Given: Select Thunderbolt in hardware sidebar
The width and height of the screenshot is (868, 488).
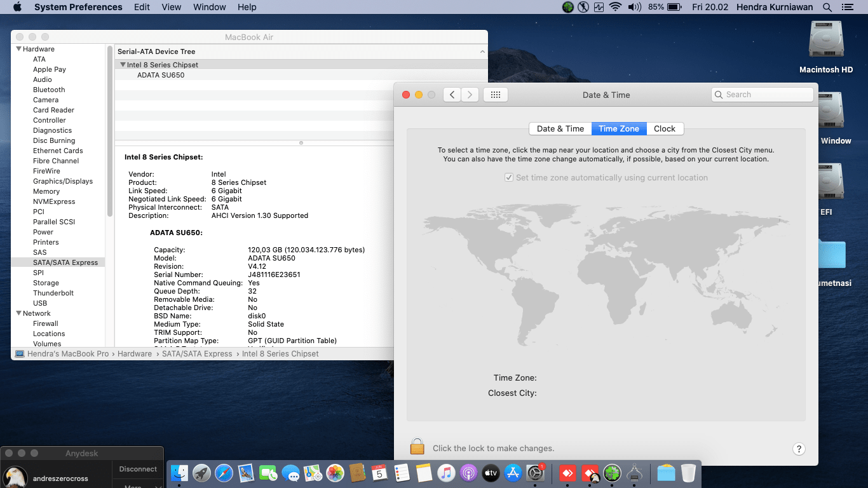Looking at the screenshot, I should pyautogui.click(x=53, y=293).
